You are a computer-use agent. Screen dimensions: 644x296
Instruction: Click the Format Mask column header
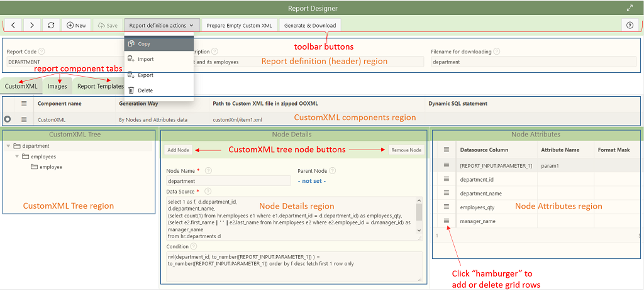pos(614,150)
